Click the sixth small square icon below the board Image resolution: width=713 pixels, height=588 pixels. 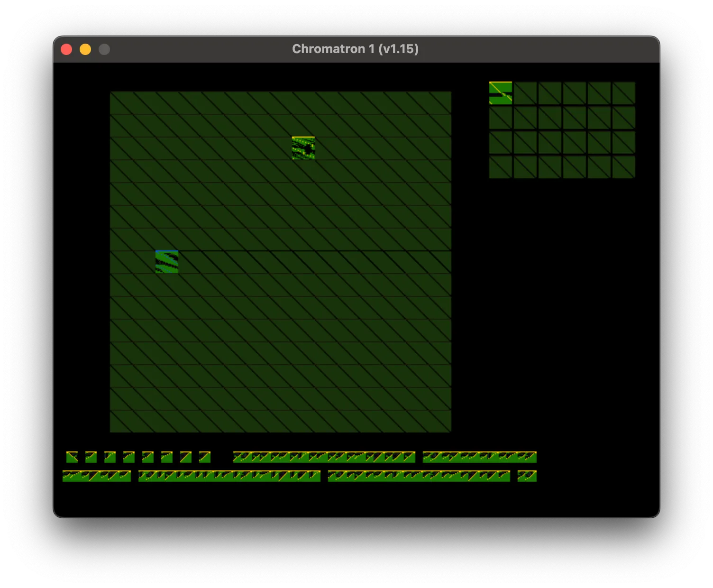pos(167,457)
